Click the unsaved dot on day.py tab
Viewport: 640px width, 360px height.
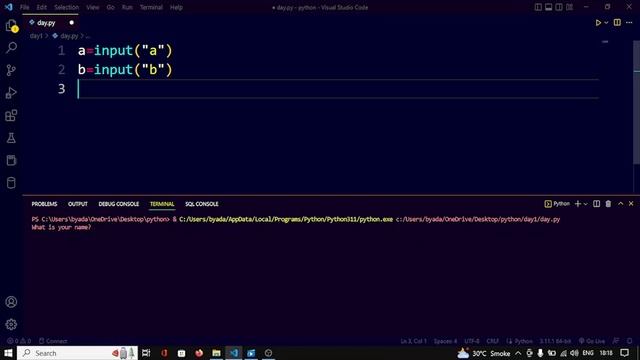pyautogui.click(x=72, y=23)
